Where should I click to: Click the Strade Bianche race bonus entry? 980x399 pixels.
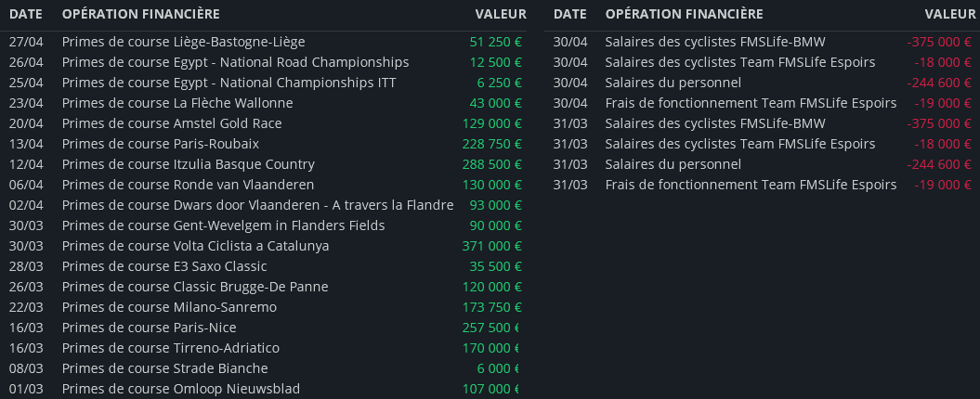click(x=164, y=368)
